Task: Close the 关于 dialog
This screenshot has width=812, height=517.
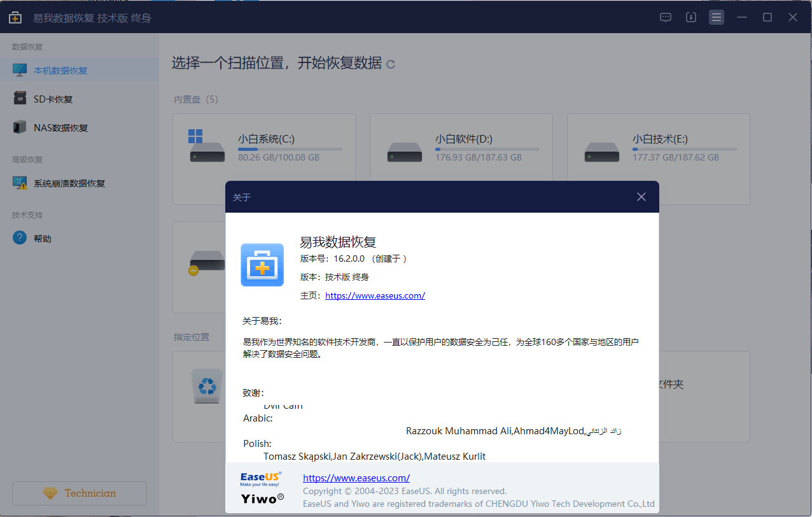Action: point(641,197)
